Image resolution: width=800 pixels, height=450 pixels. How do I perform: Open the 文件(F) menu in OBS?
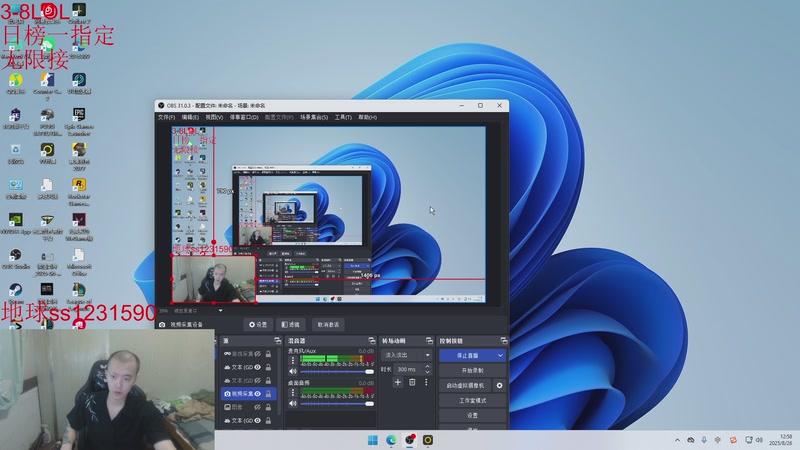click(166, 117)
